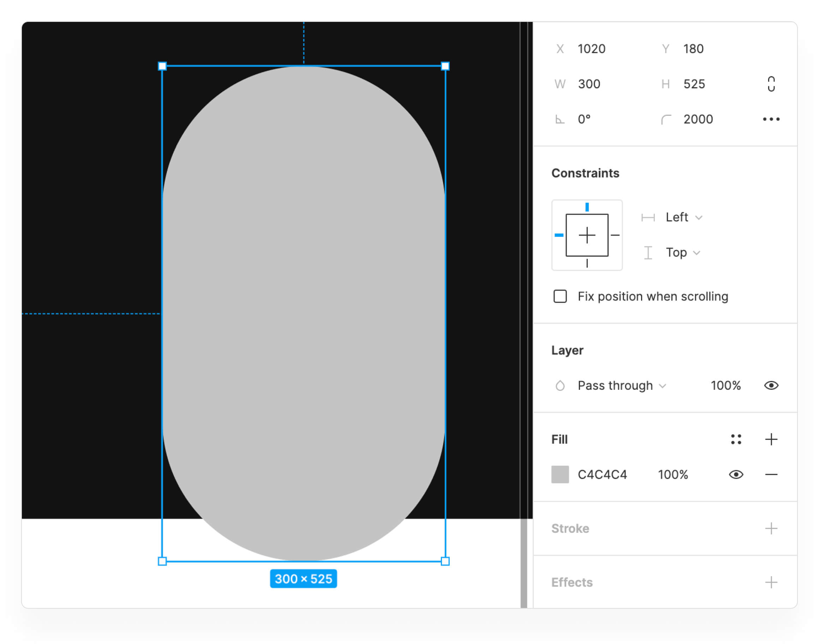Add an effect with plus icon
The width and height of the screenshot is (819, 644).
click(x=771, y=582)
